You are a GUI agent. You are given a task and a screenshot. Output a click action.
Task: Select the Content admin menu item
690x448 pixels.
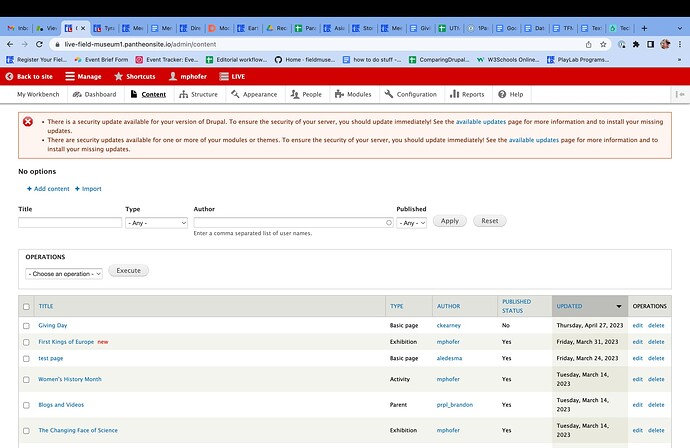[x=148, y=94]
